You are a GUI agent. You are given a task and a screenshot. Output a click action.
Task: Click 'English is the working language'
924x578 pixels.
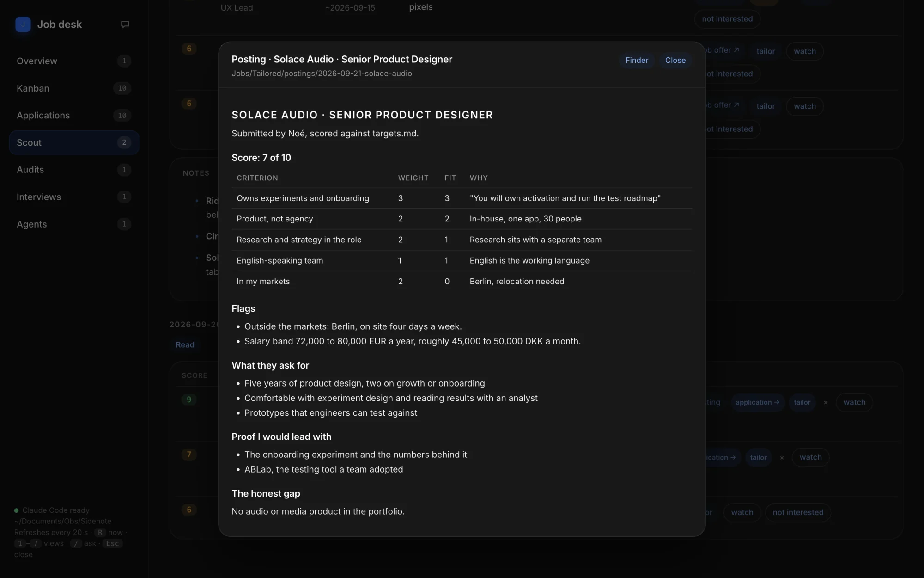[529, 261]
